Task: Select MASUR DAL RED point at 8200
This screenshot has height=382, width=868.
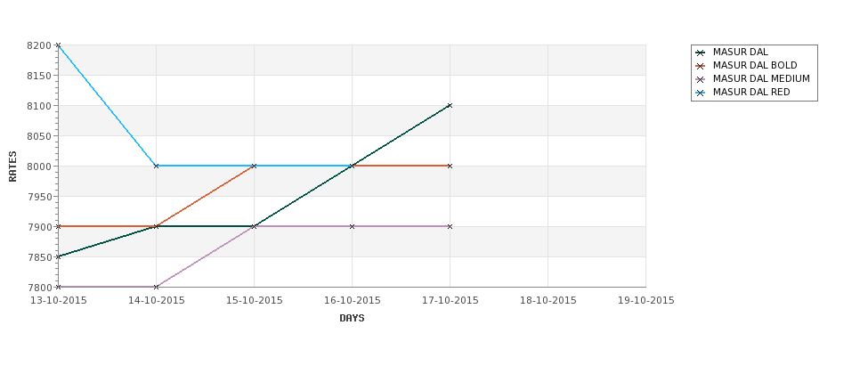Action: pos(58,45)
